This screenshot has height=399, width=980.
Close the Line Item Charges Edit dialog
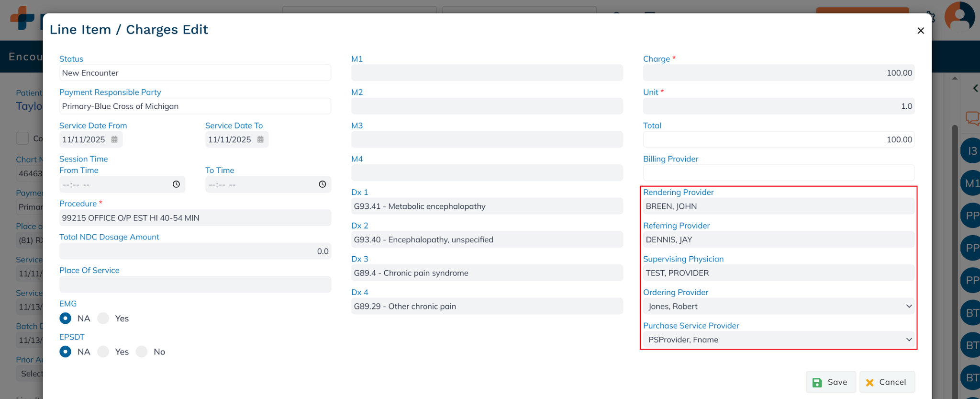point(920,31)
